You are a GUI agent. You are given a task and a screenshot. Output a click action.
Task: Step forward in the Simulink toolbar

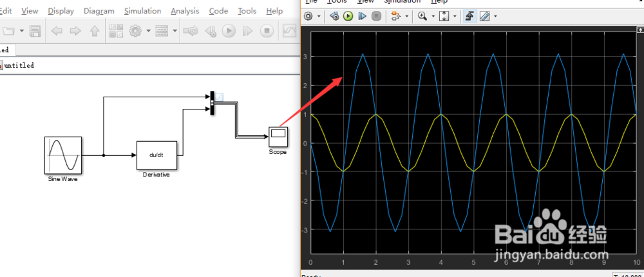click(248, 31)
